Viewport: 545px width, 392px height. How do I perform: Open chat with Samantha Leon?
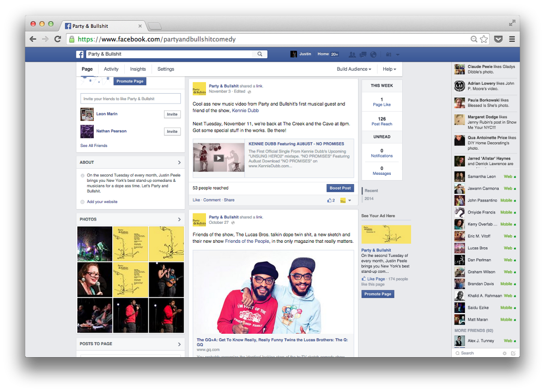click(x=485, y=177)
